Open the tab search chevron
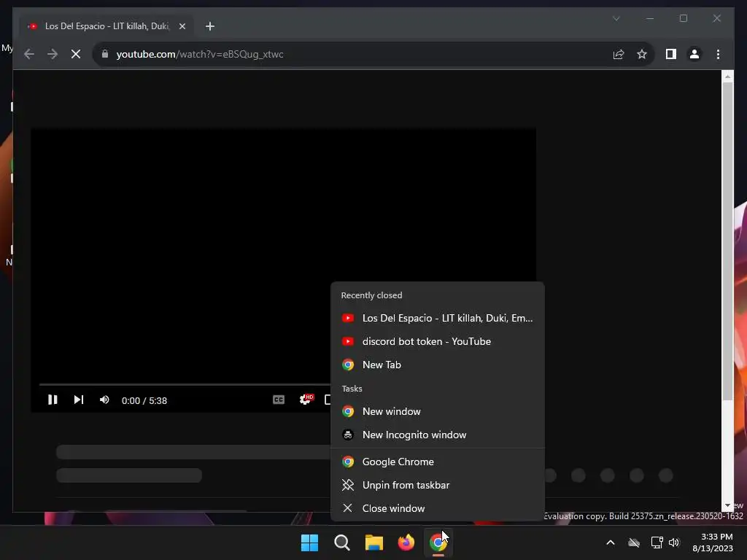Viewport: 747px width, 560px height. point(616,18)
